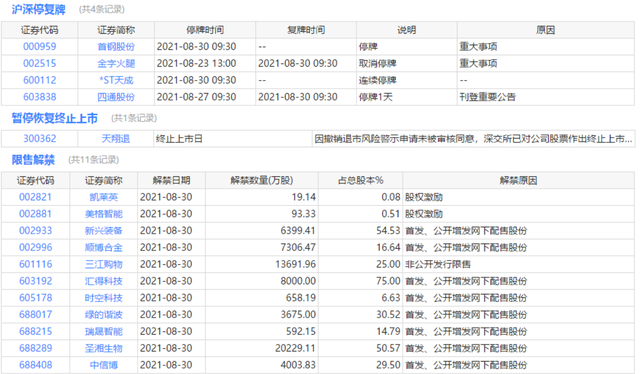Click the 解禁数量(万股) column header
Screen dimensions: 640x374
(262, 180)
